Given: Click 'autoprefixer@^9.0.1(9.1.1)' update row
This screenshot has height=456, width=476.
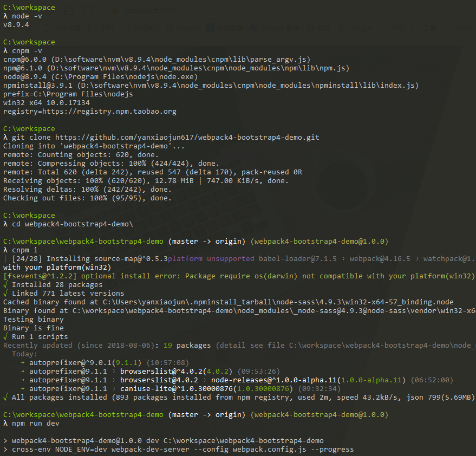Looking at the screenshot, I should coord(105,363).
